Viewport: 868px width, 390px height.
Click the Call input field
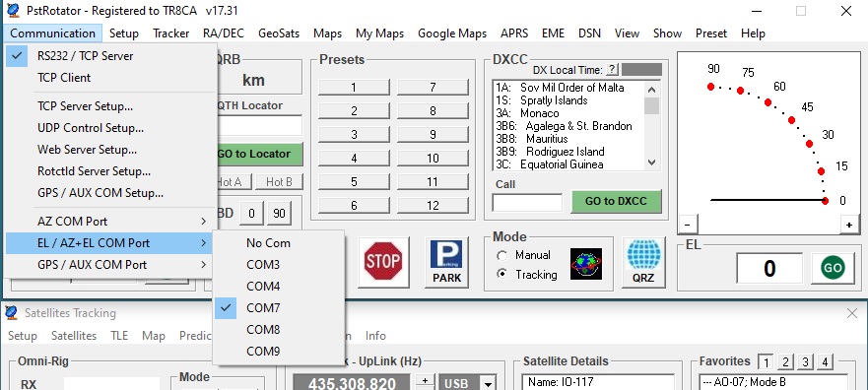click(527, 203)
